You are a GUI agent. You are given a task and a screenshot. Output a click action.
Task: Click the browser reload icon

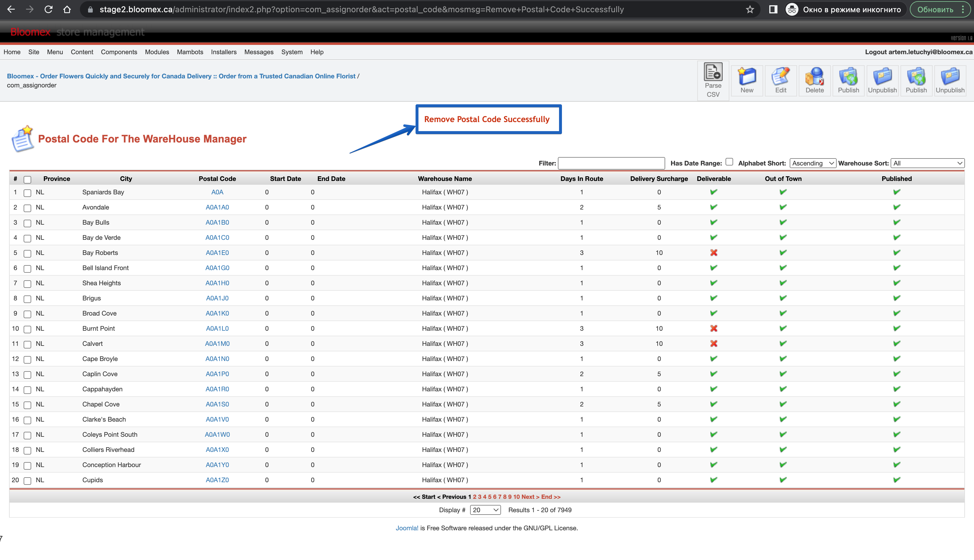click(x=48, y=10)
